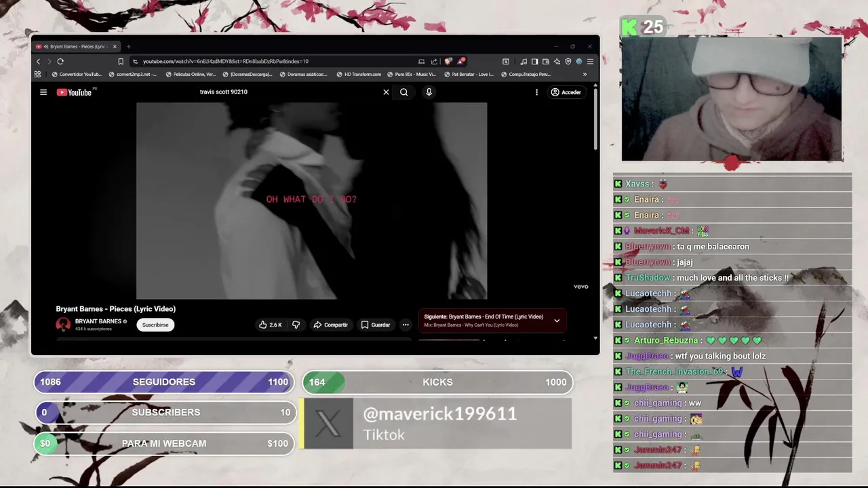The width and height of the screenshot is (868, 488).
Task: Go back with the browser back arrow
Action: (38, 61)
